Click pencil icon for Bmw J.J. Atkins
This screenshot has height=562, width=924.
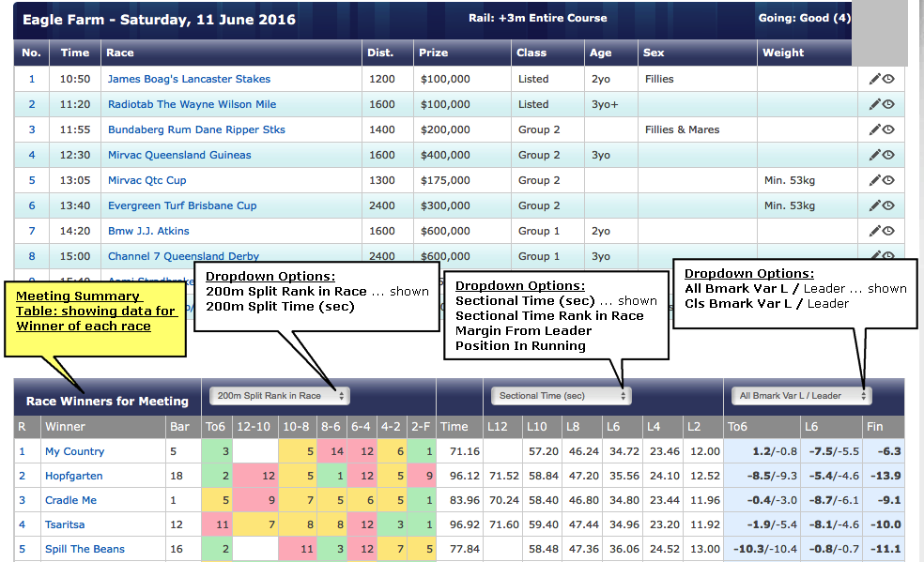(x=874, y=232)
